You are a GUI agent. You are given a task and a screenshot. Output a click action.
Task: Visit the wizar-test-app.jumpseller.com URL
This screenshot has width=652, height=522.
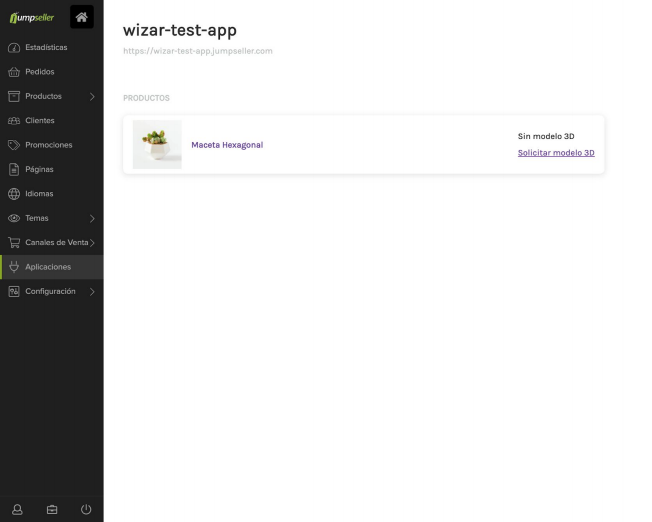(198, 51)
